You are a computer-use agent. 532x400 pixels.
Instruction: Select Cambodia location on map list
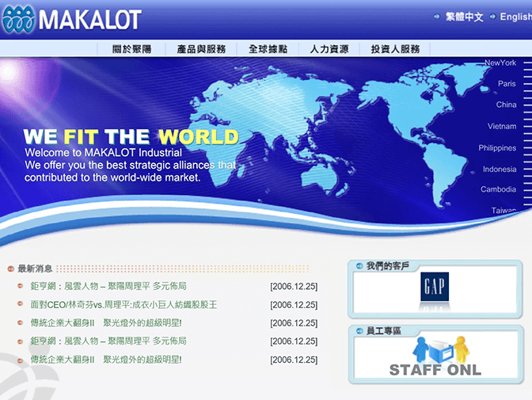pos(498,189)
